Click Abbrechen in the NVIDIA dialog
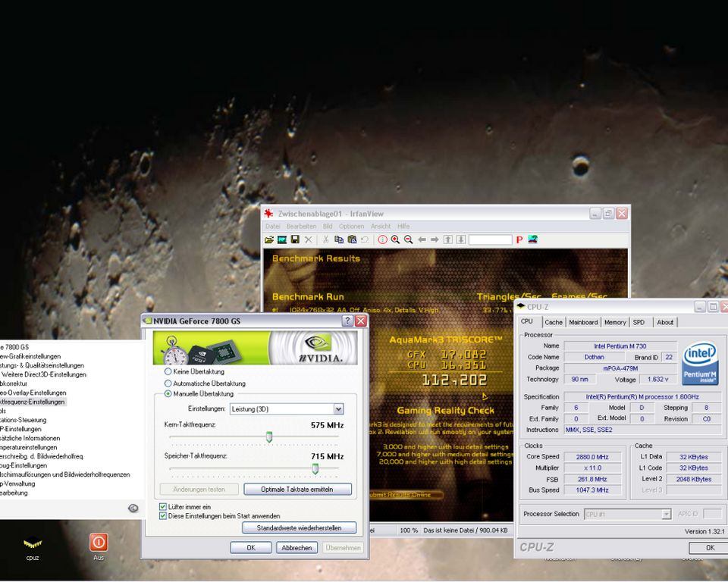 pyautogui.click(x=297, y=548)
